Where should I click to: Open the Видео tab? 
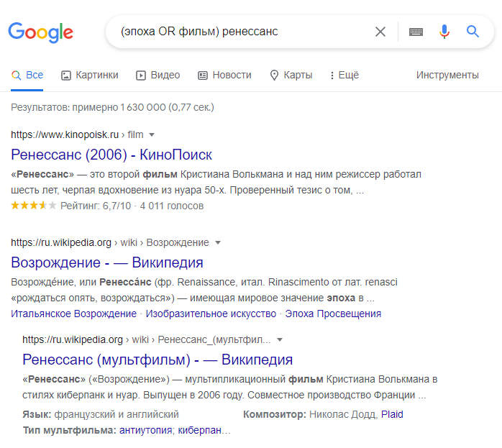[158, 76]
